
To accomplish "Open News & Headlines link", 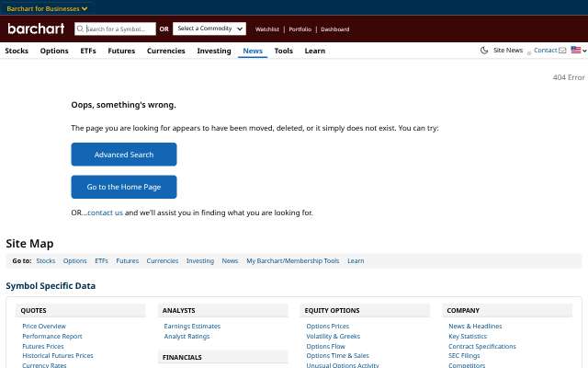I will 475,327.
